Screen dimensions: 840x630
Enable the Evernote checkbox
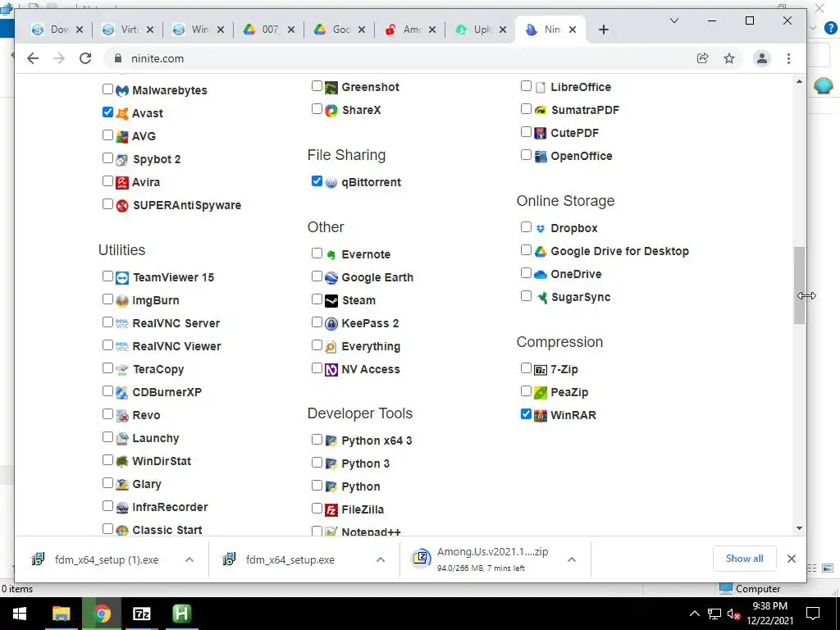click(317, 253)
